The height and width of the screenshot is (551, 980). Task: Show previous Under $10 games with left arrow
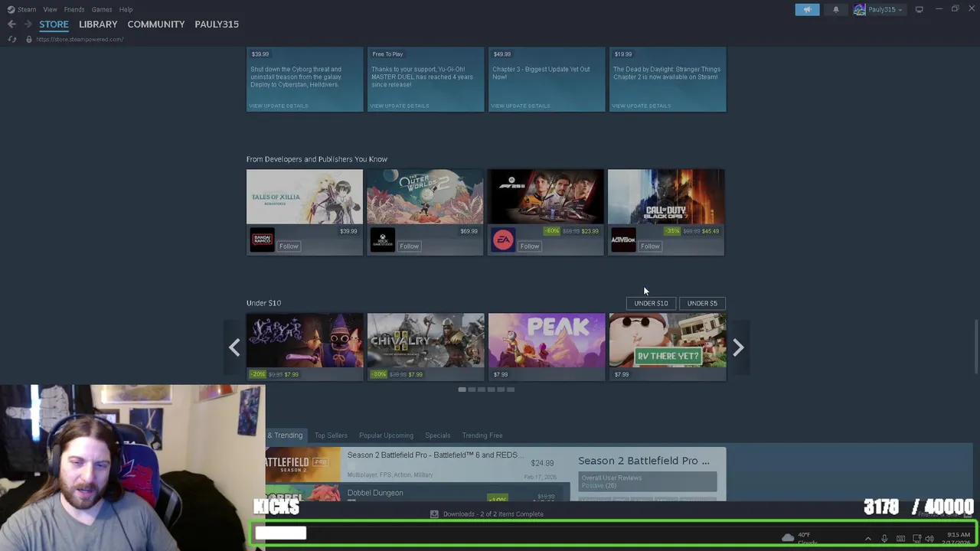pos(234,347)
